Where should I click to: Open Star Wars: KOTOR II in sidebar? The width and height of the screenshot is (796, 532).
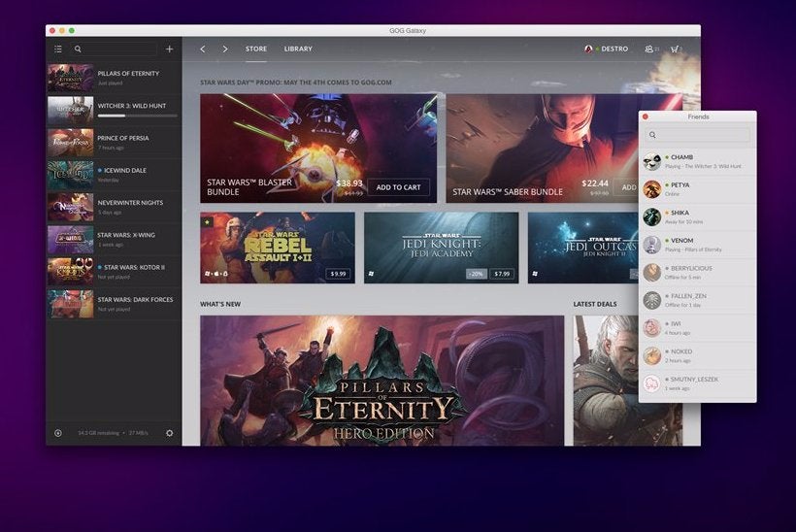click(114, 272)
